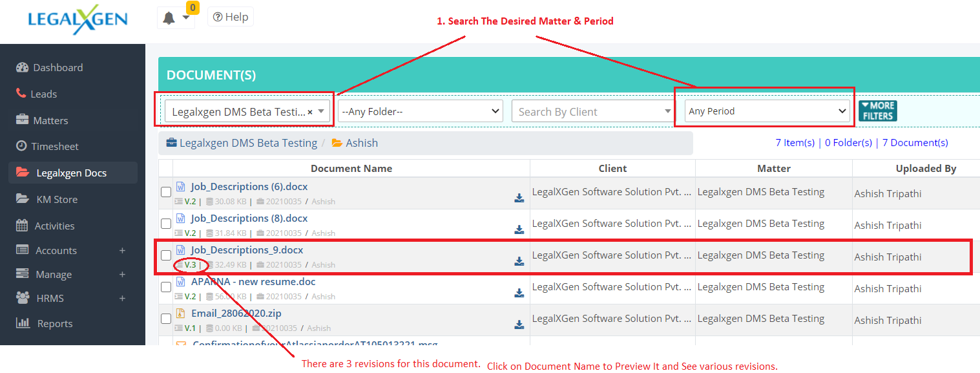This screenshot has width=980, height=373.
Task: Click the Search By Client field
Action: pyautogui.click(x=592, y=111)
